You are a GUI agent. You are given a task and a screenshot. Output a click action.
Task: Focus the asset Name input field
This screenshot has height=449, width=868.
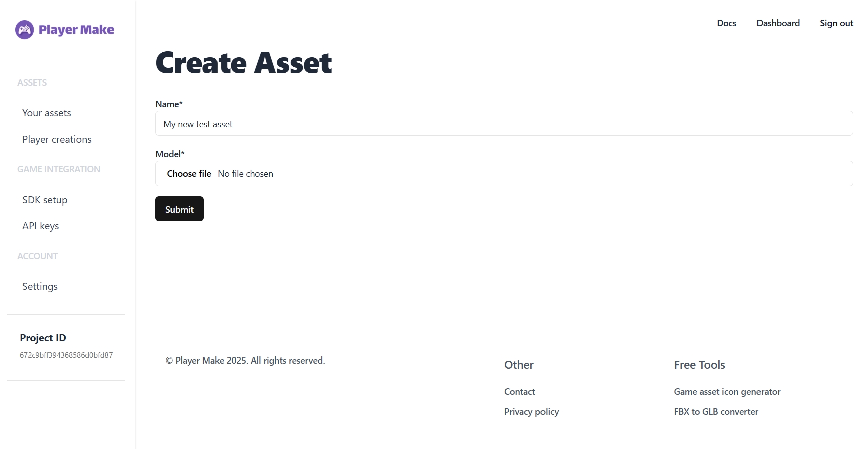tap(504, 124)
